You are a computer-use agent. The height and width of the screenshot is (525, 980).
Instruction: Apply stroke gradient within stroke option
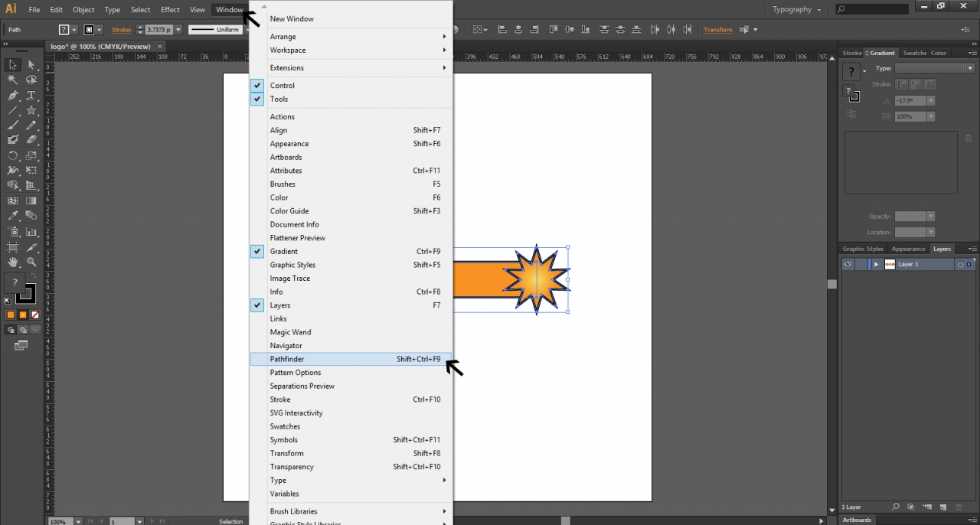(903, 85)
